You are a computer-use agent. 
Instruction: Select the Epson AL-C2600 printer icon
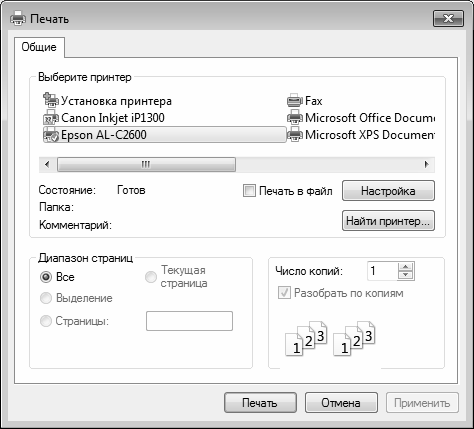pyautogui.click(x=51, y=135)
